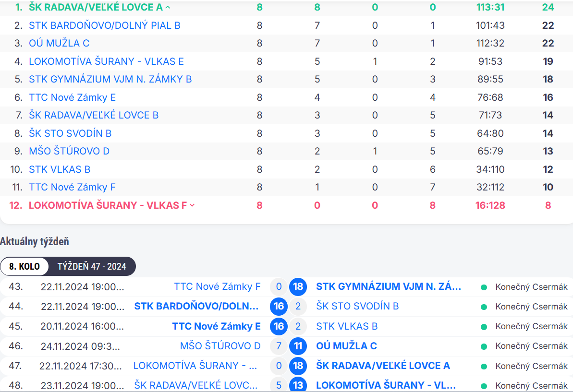Open OÚ MUŽLA C in standings table
Viewport: 573px width, 392px height.
(59, 44)
